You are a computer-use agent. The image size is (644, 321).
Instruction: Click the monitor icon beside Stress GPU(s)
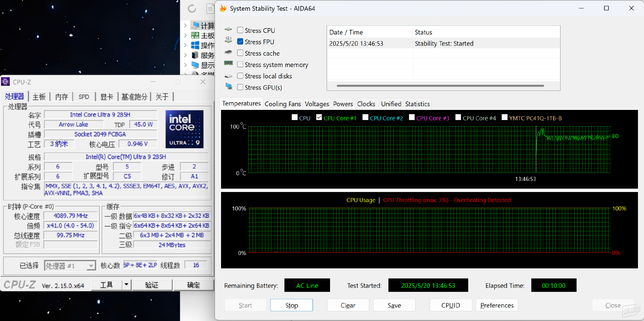229,86
